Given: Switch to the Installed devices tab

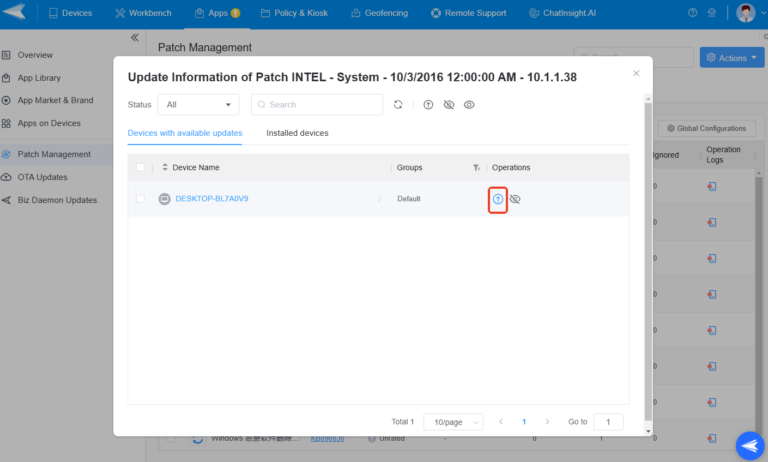Looking at the screenshot, I should tap(297, 133).
